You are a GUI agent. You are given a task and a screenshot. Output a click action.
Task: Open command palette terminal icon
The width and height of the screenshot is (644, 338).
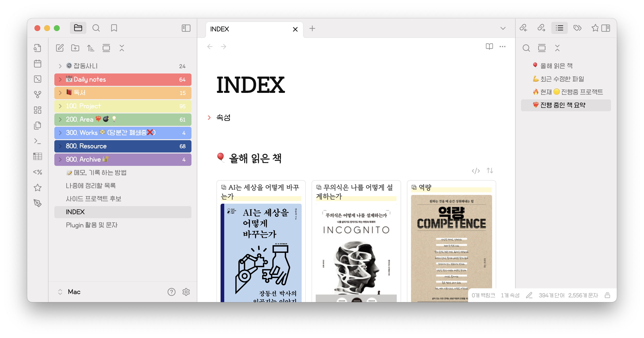pyautogui.click(x=38, y=141)
